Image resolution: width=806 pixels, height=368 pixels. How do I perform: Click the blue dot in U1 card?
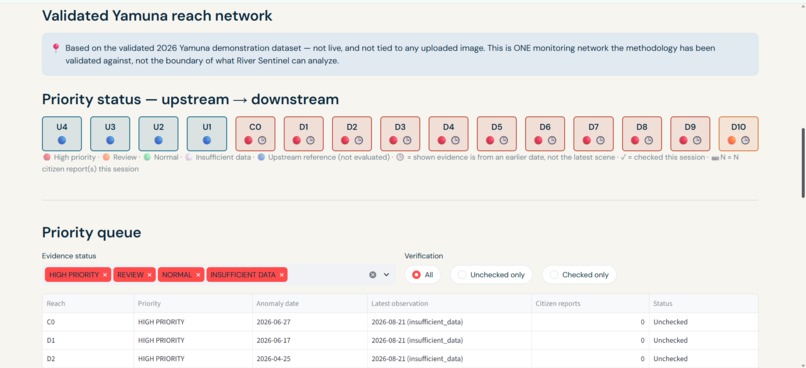(207, 140)
